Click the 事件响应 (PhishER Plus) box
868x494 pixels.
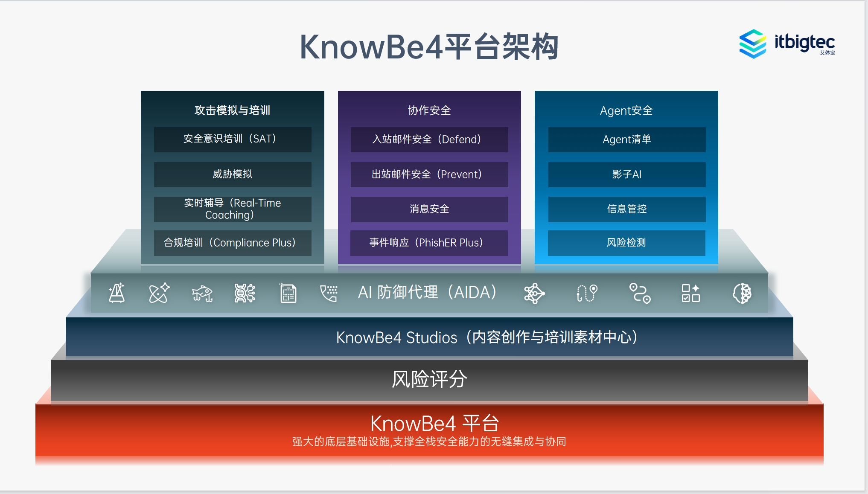pyautogui.click(x=429, y=243)
